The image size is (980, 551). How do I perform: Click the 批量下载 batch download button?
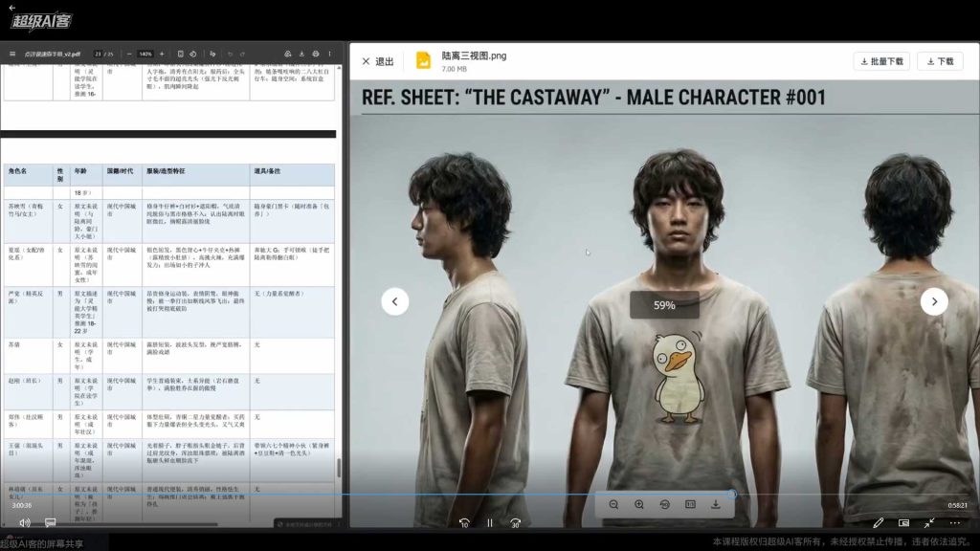click(x=881, y=61)
